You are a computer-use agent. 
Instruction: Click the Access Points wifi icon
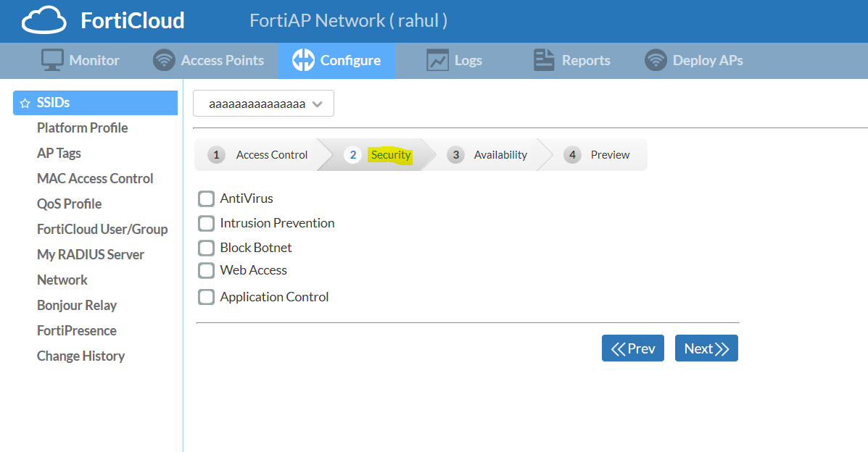[x=165, y=60]
